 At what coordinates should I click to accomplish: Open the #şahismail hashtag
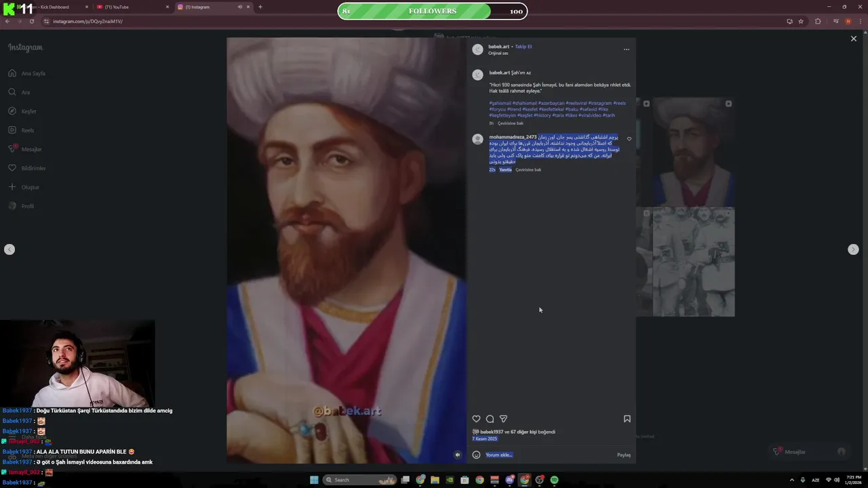tap(500, 103)
